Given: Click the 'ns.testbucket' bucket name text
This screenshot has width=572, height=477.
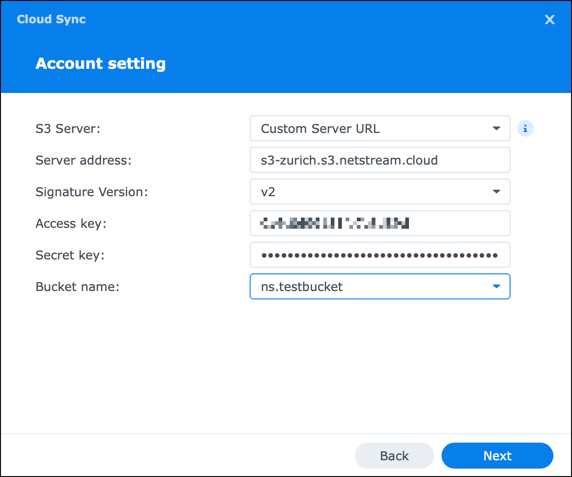Looking at the screenshot, I should pyautogui.click(x=302, y=287).
